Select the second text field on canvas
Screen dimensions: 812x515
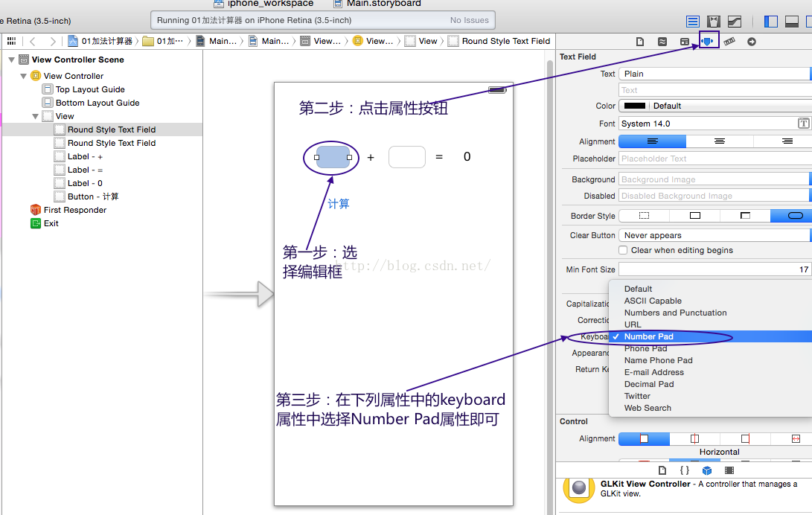pos(407,157)
